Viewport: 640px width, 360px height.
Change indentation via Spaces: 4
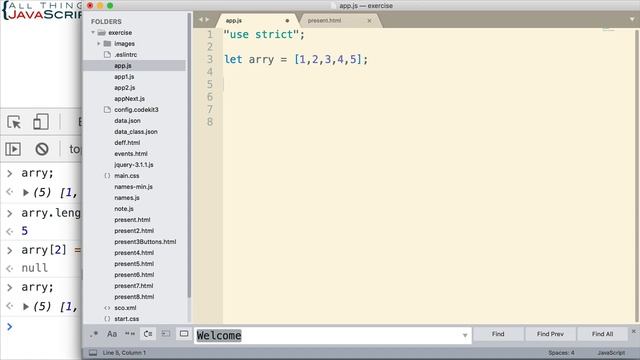(561, 353)
